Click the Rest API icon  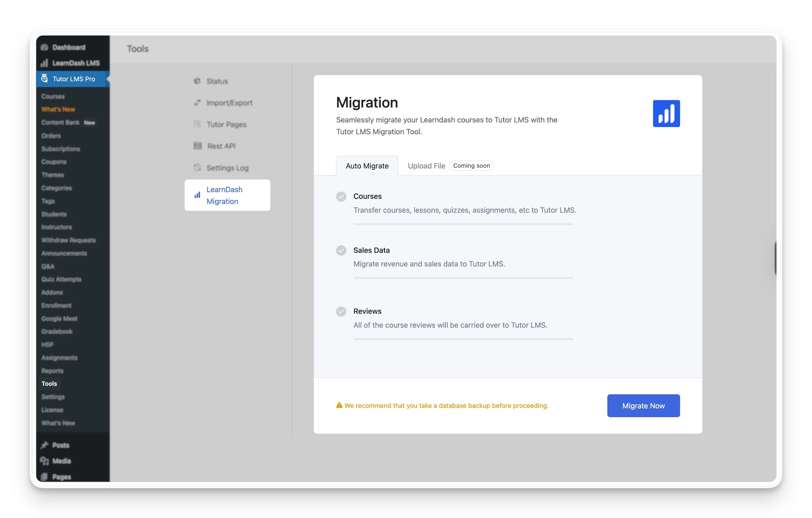pos(198,146)
